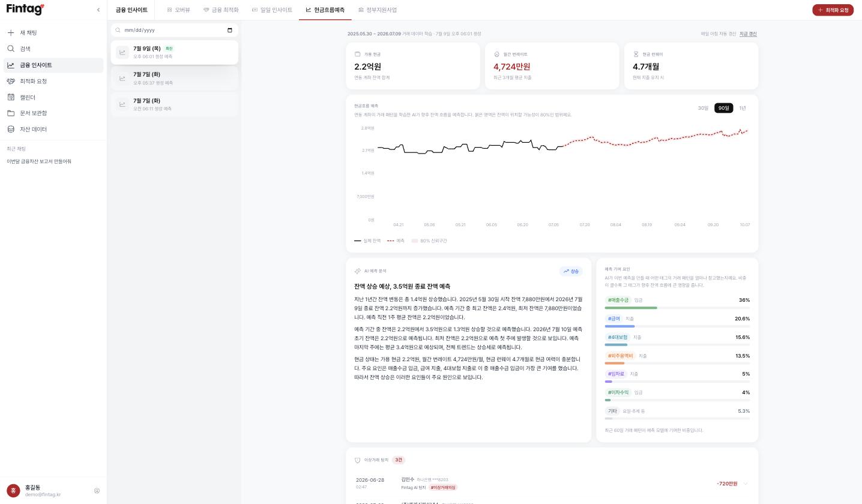Select the 90일 chart range
Screen dimensions: 862x504
(x=723, y=108)
